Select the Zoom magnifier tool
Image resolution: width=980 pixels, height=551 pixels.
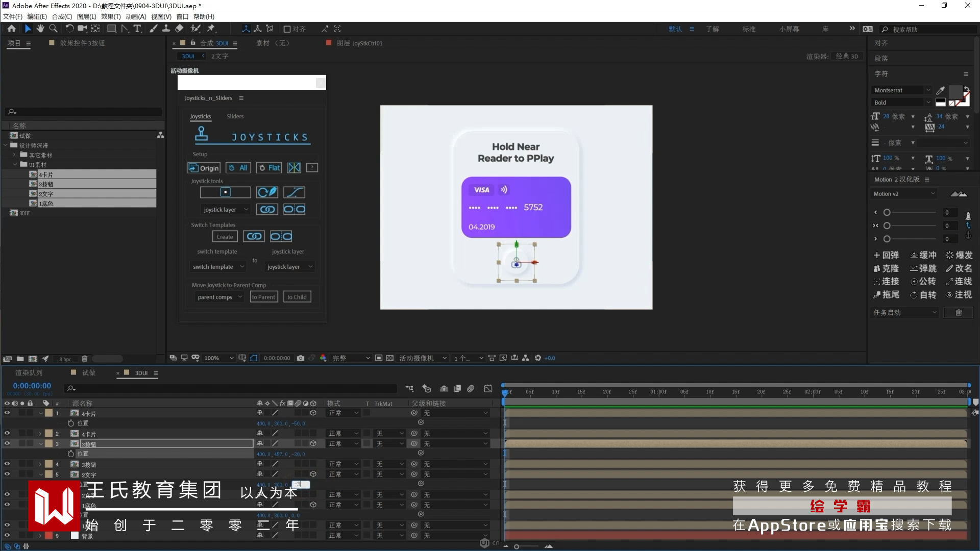[x=53, y=29]
